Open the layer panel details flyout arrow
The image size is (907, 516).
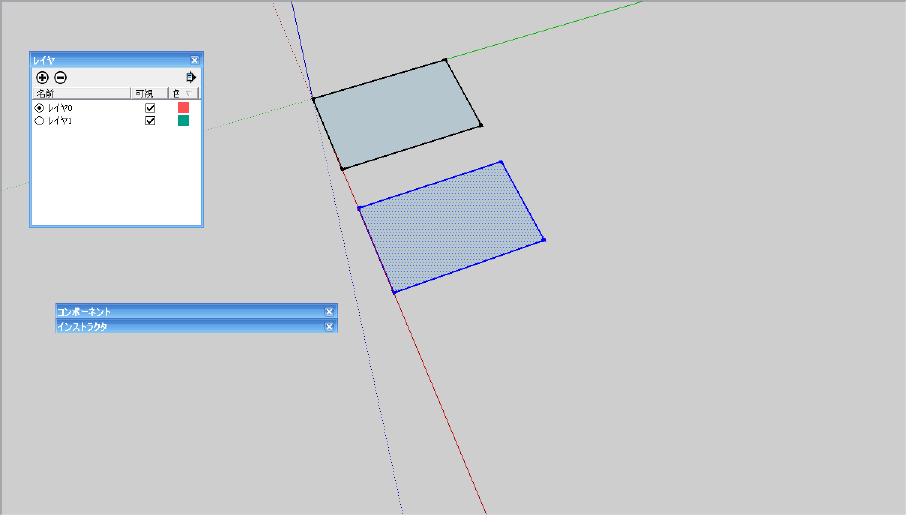(191, 77)
